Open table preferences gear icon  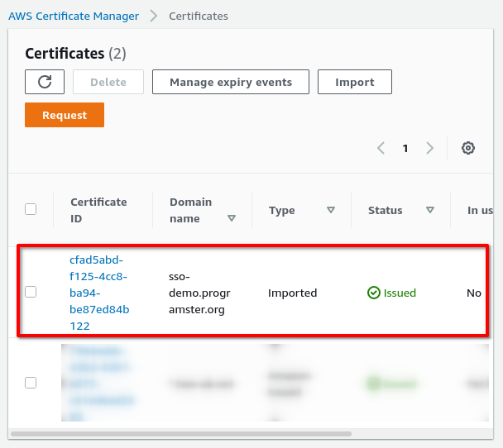(468, 148)
